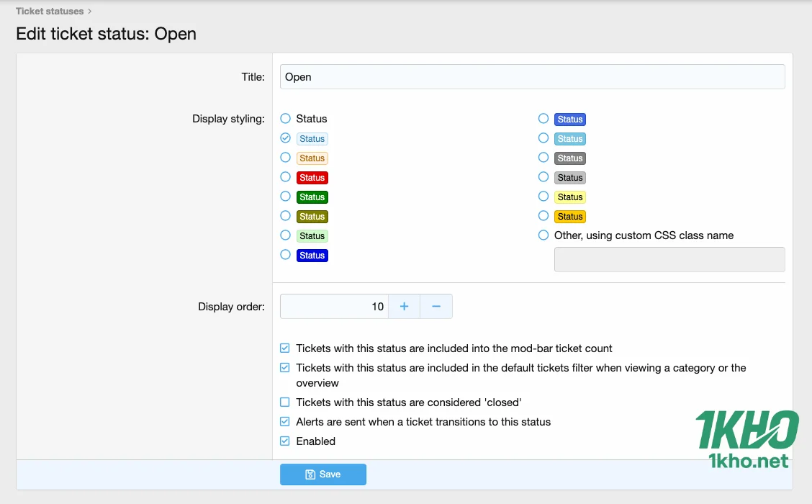Enable 'Tickets with this status are considered closed'

click(x=284, y=402)
